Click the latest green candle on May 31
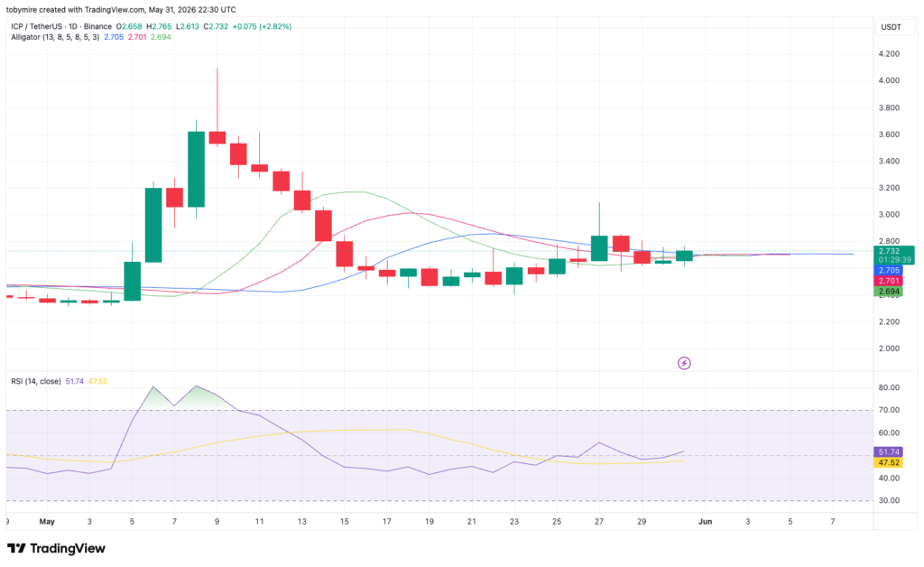Image resolution: width=924 pixels, height=567 pixels. point(684,256)
